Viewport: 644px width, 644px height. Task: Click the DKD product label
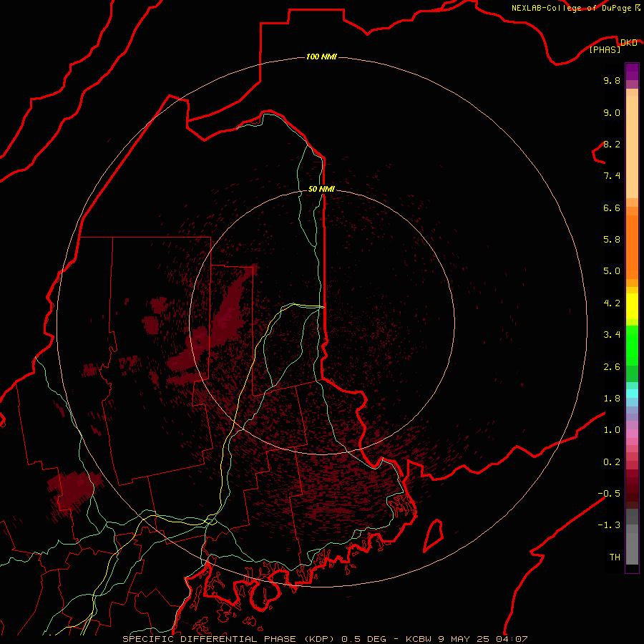click(628, 42)
